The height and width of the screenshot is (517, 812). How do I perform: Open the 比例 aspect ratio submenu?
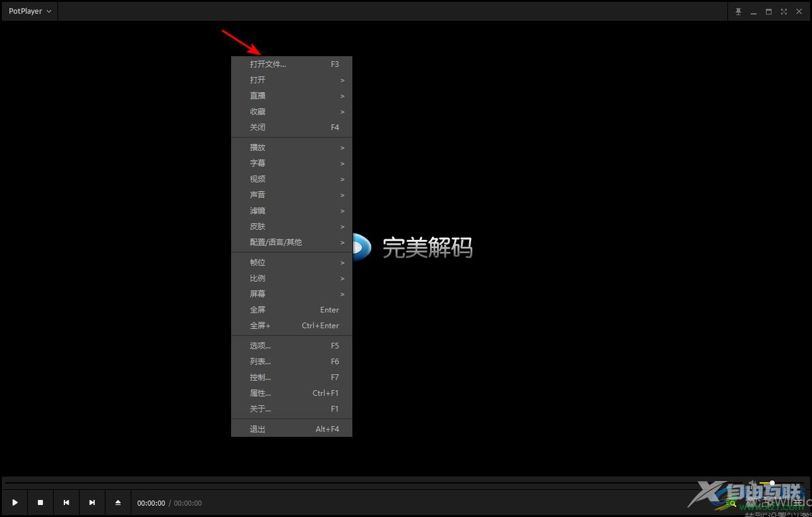pyautogui.click(x=292, y=278)
